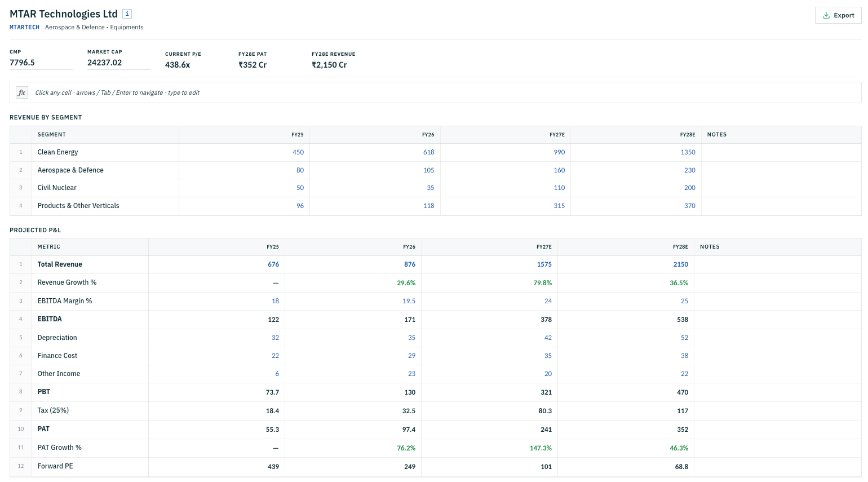Viewport: 868px width, 482px height.
Task: Select Finance Cost FY25 cell 22
Action: click(x=216, y=356)
